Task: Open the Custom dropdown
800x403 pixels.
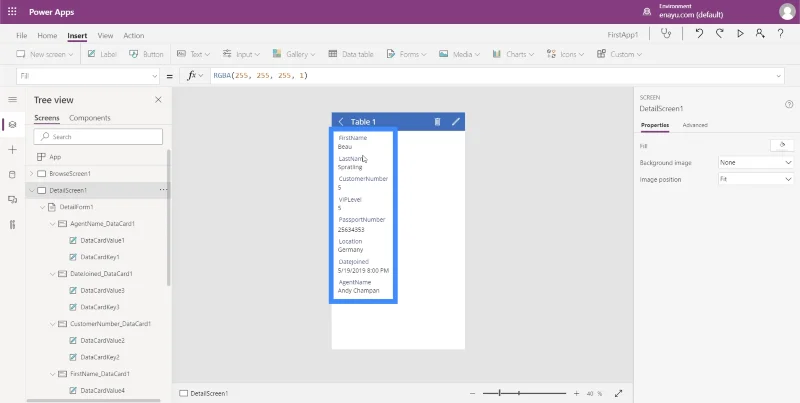Action: pyautogui.click(x=619, y=54)
